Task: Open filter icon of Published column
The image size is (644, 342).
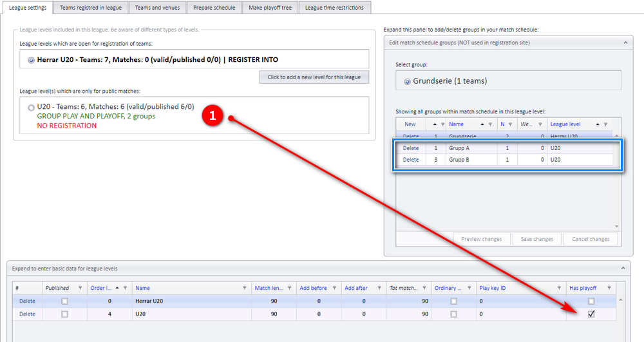Action: coord(80,288)
